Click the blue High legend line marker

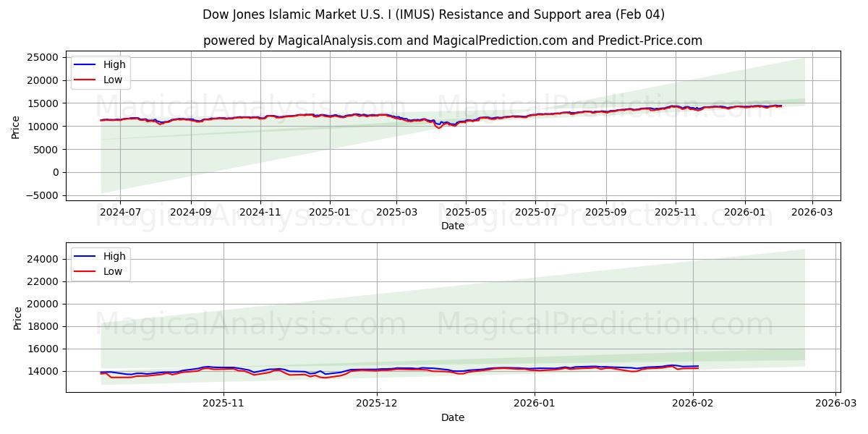[x=84, y=64]
